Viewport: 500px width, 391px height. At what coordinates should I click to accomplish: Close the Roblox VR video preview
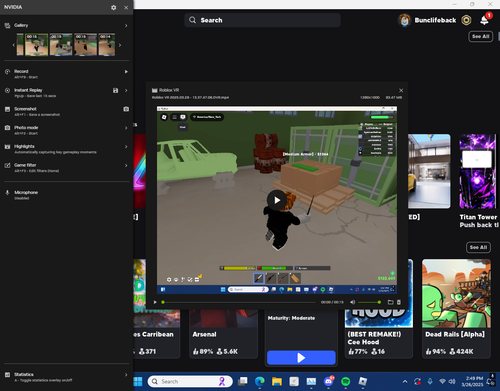[x=401, y=90]
